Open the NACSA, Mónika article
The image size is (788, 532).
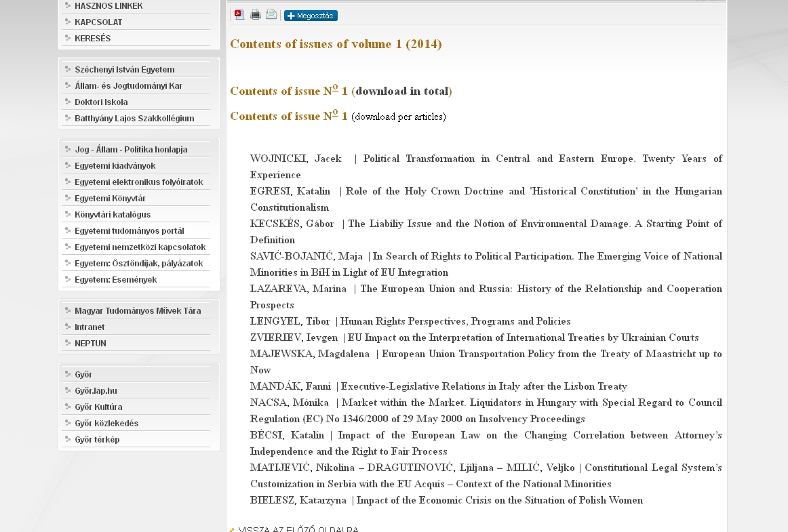[486, 411]
